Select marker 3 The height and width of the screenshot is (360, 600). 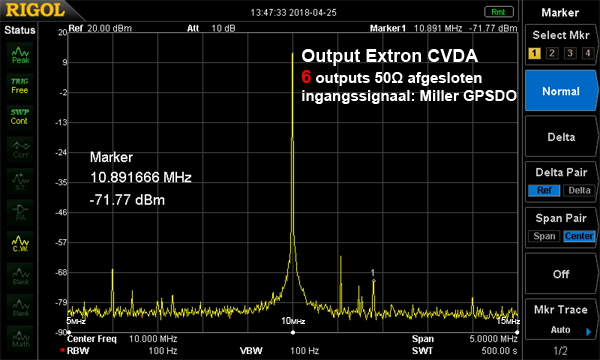coord(570,53)
